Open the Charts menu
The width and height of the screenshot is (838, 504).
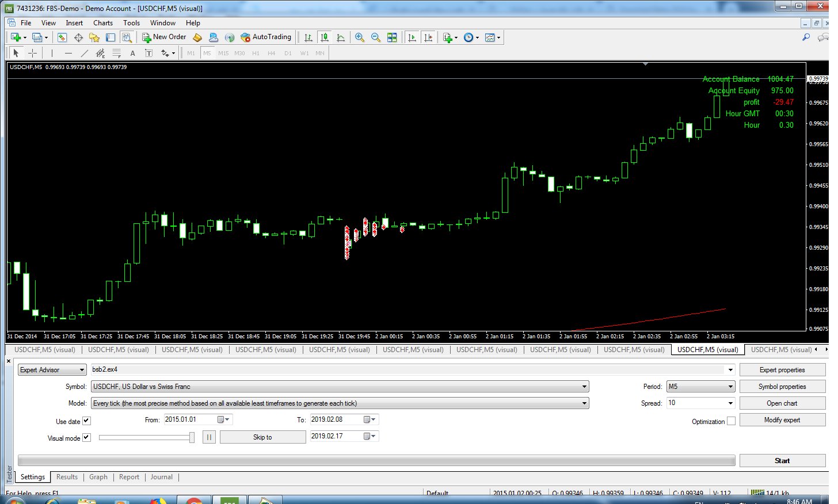[x=103, y=23]
